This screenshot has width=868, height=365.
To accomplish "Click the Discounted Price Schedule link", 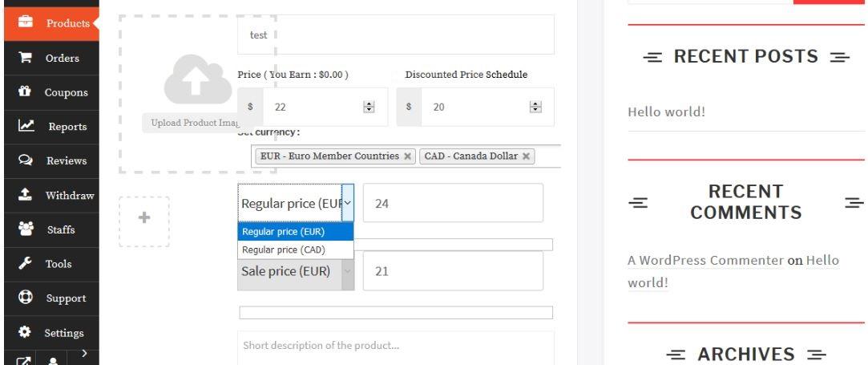I will coord(466,75).
